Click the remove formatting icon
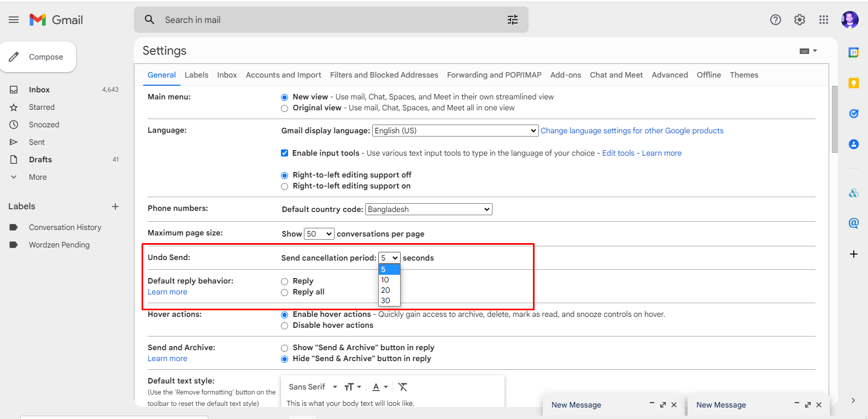The height and width of the screenshot is (419, 868). (403, 387)
